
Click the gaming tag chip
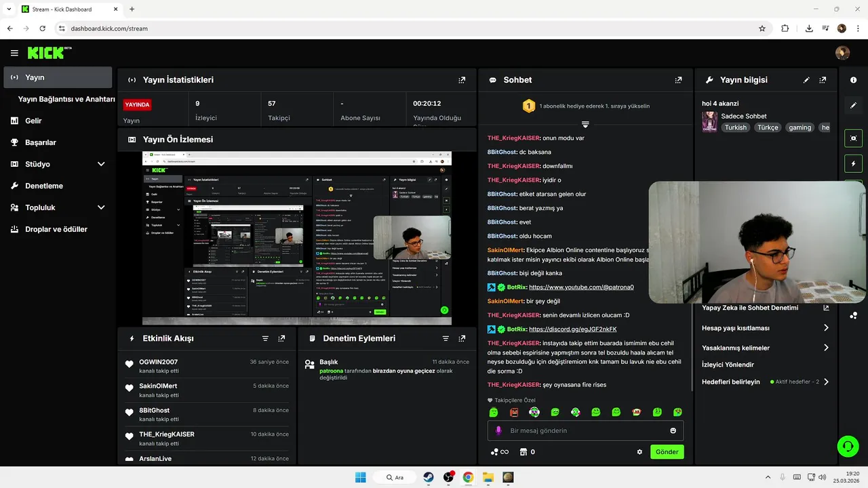coord(800,127)
